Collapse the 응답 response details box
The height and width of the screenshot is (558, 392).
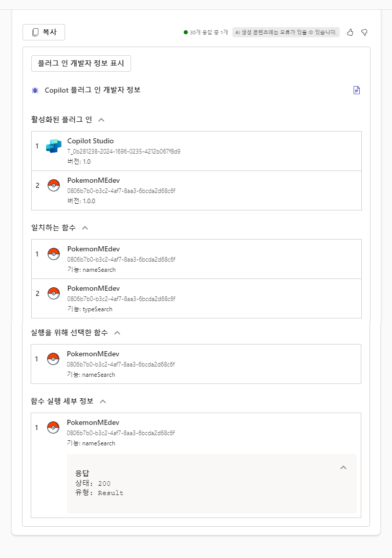[343, 467]
